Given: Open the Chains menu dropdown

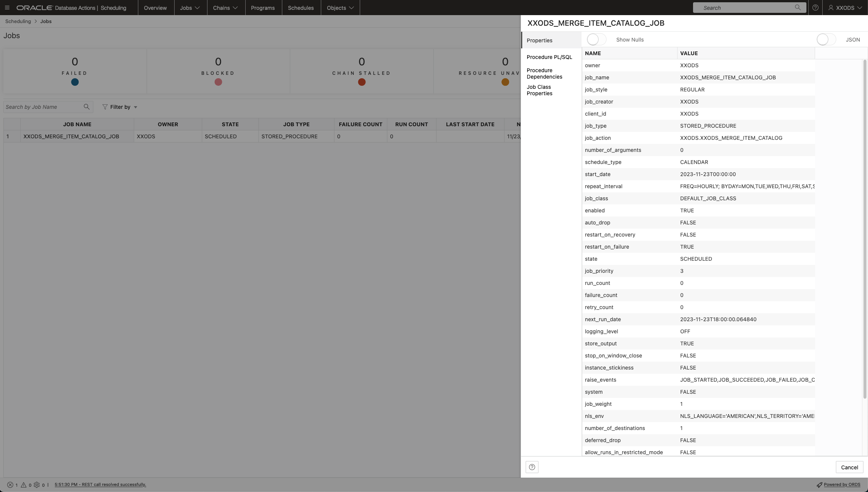Looking at the screenshot, I should (225, 8).
